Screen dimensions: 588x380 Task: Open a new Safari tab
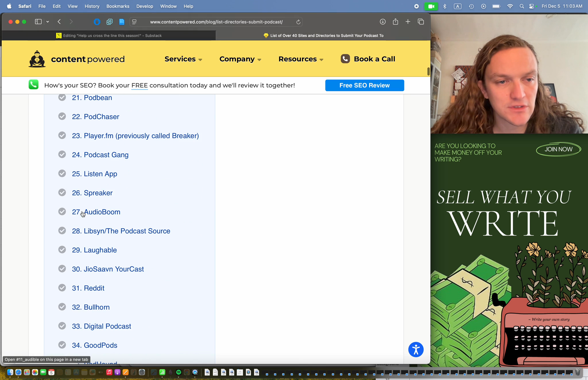tap(408, 22)
